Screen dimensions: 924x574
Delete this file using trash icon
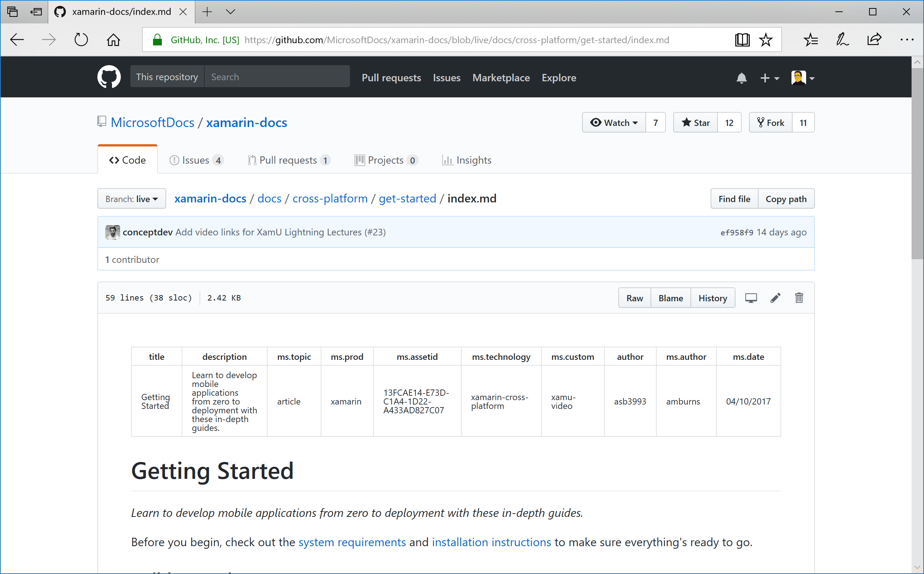point(799,298)
